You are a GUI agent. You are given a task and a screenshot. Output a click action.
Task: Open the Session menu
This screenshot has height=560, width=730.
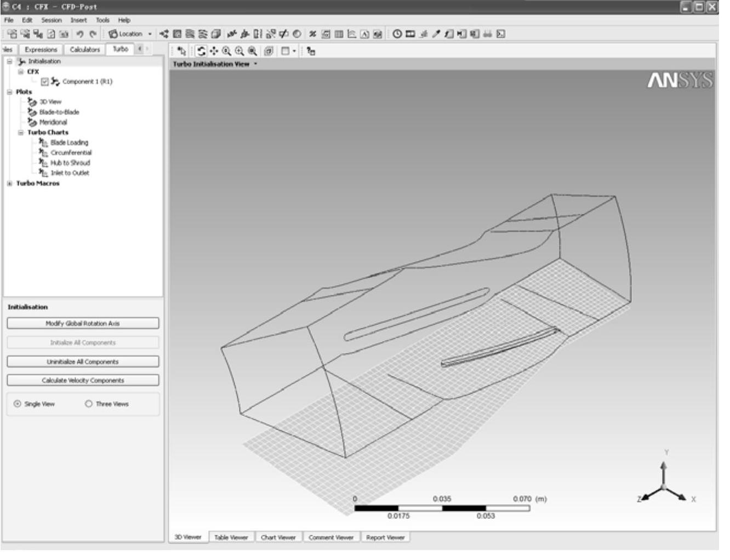tap(51, 20)
